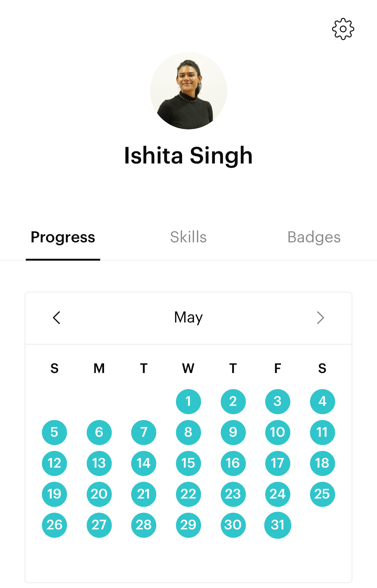Click the name Ishita Singh
The image size is (377, 588).
pyautogui.click(x=188, y=155)
